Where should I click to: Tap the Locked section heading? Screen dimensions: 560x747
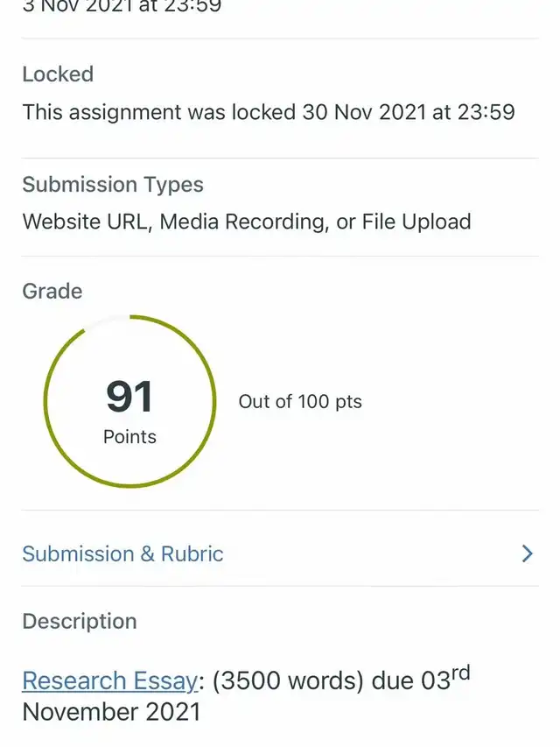tap(58, 74)
